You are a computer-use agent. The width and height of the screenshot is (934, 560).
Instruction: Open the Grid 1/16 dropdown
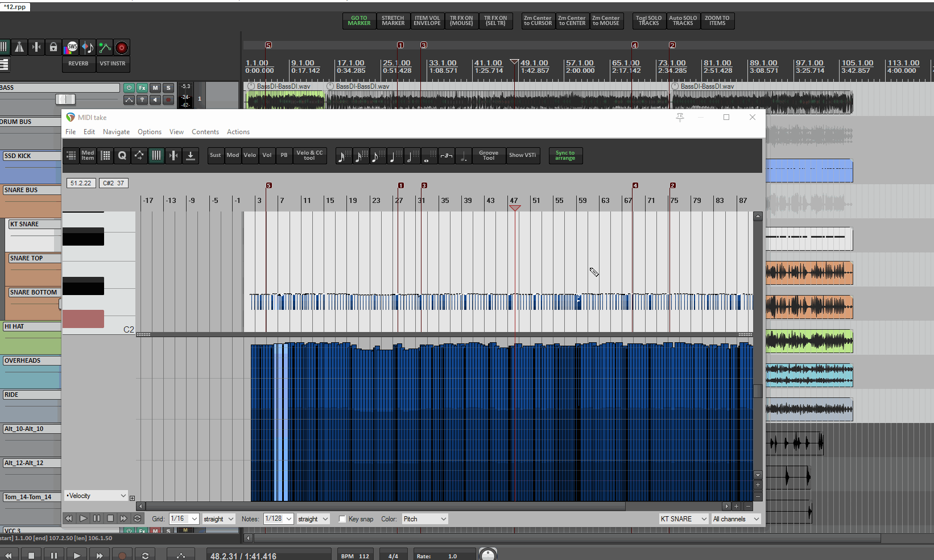click(x=184, y=519)
